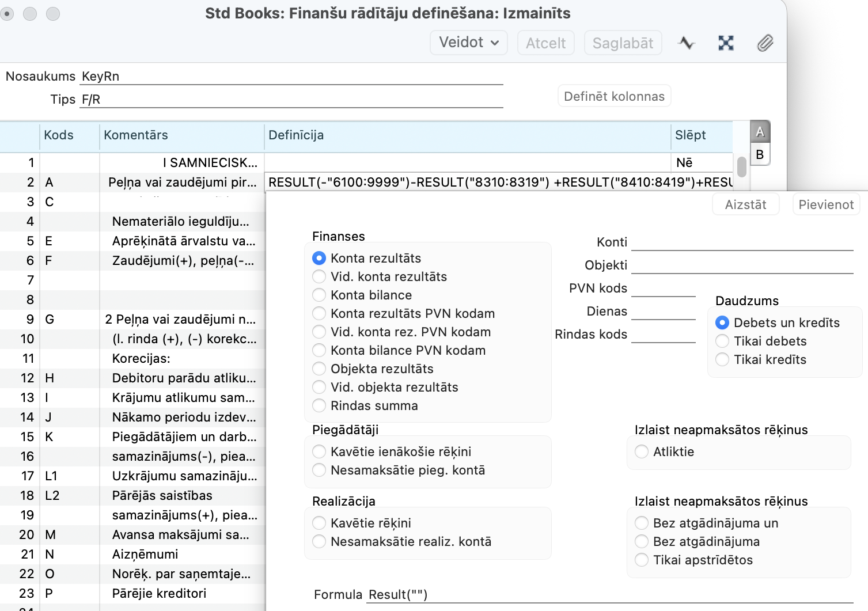Click the Konti input field
This screenshot has height=611, width=868.
[x=742, y=242]
